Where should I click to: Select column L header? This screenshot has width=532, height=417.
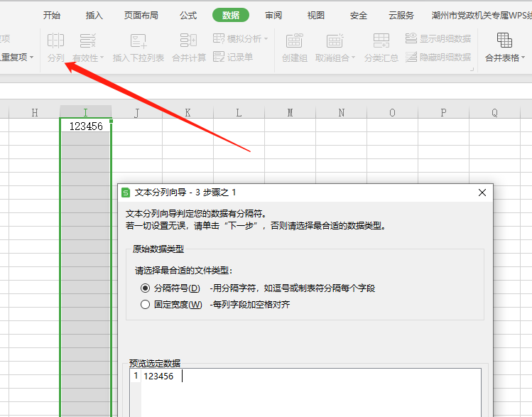239,112
